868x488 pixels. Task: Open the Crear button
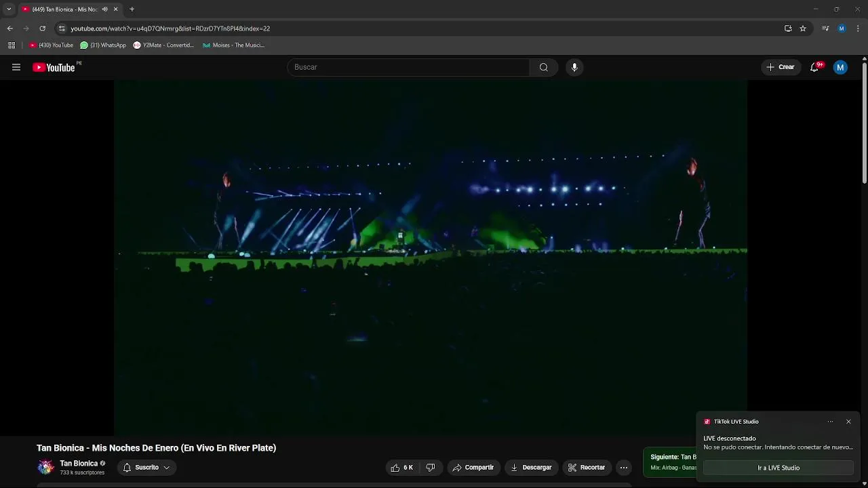click(781, 67)
